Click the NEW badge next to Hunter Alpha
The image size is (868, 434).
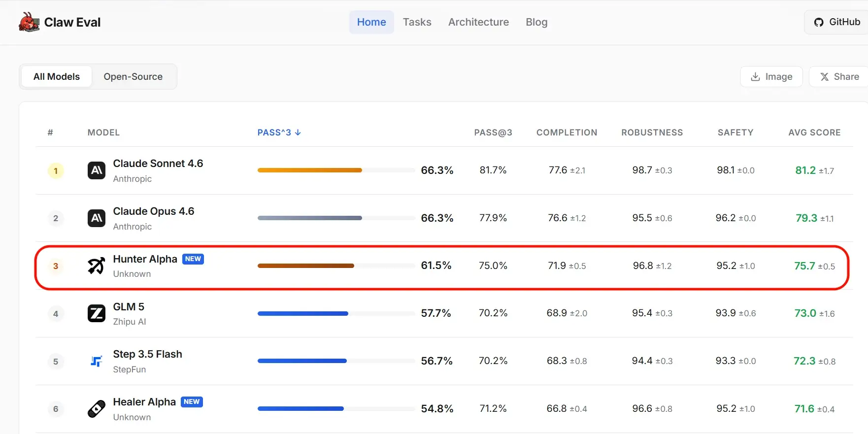pos(193,259)
